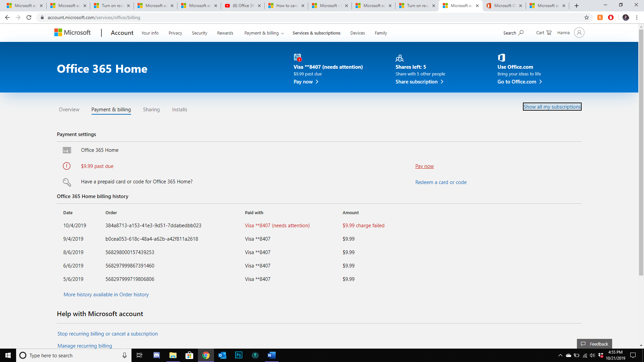Image resolution: width=644 pixels, height=362 pixels.
Task: Show hidden system tray icons
Action: [x=560, y=355]
